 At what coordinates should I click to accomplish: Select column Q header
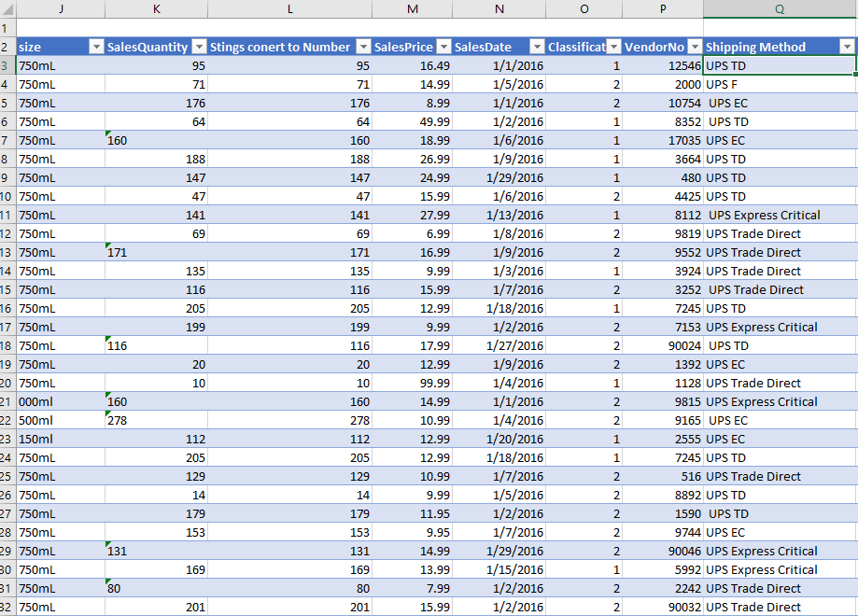780,8
